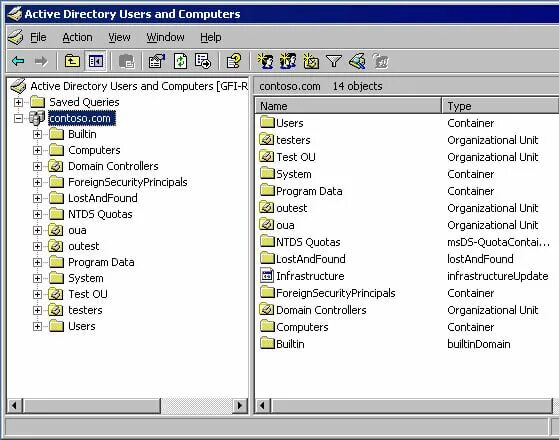This screenshot has height=440, width=559.
Task: Click tree pane scrollbar right arrow
Action: (x=240, y=406)
